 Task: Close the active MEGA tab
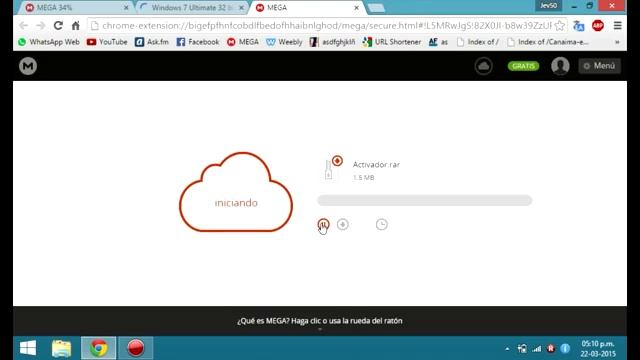(356, 8)
